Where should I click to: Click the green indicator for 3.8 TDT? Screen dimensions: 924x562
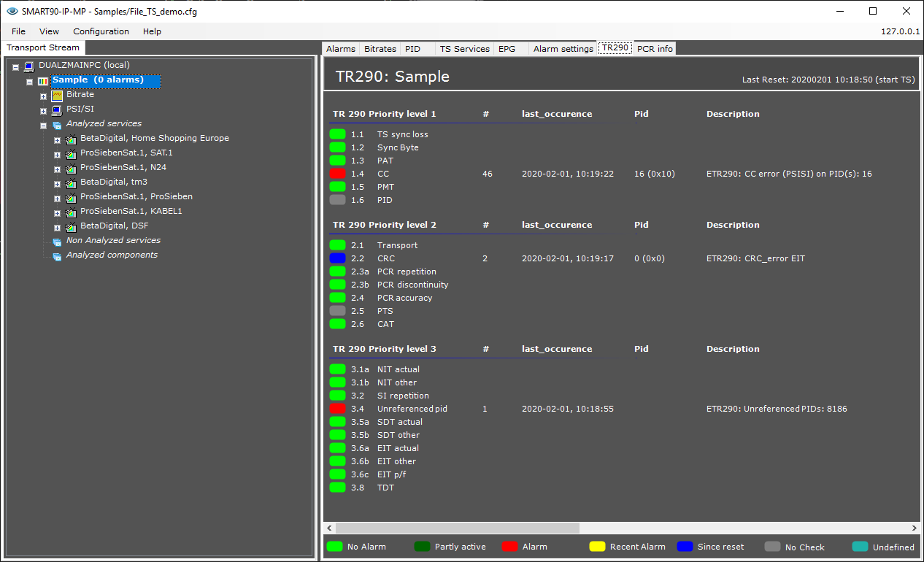point(337,488)
